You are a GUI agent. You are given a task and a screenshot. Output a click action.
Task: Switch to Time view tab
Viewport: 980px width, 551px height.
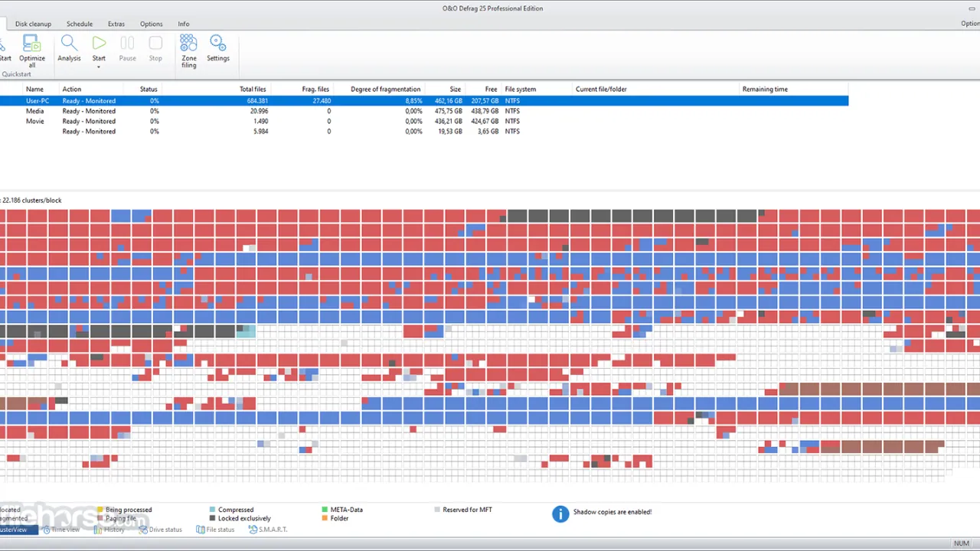coord(61,530)
